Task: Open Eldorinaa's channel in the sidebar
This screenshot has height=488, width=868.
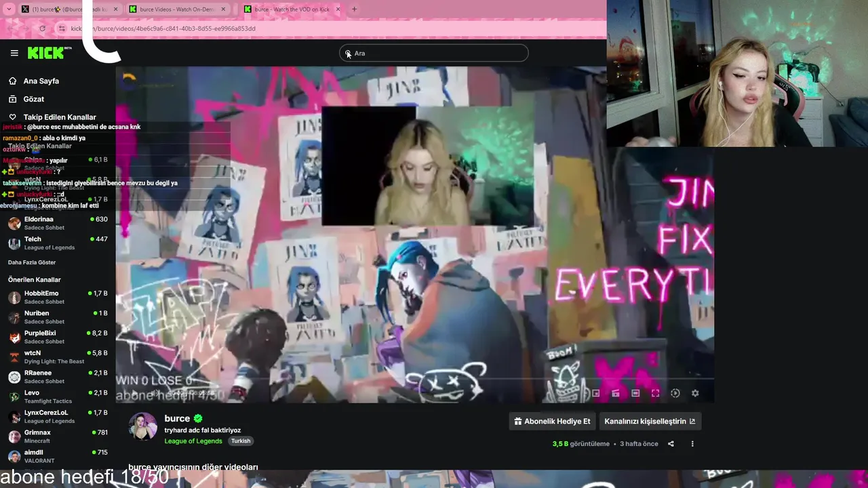Action: (x=58, y=223)
